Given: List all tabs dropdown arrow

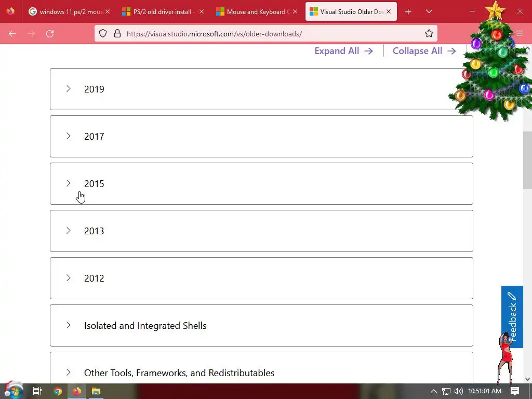Looking at the screenshot, I should pyautogui.click(x=429, y=11).
